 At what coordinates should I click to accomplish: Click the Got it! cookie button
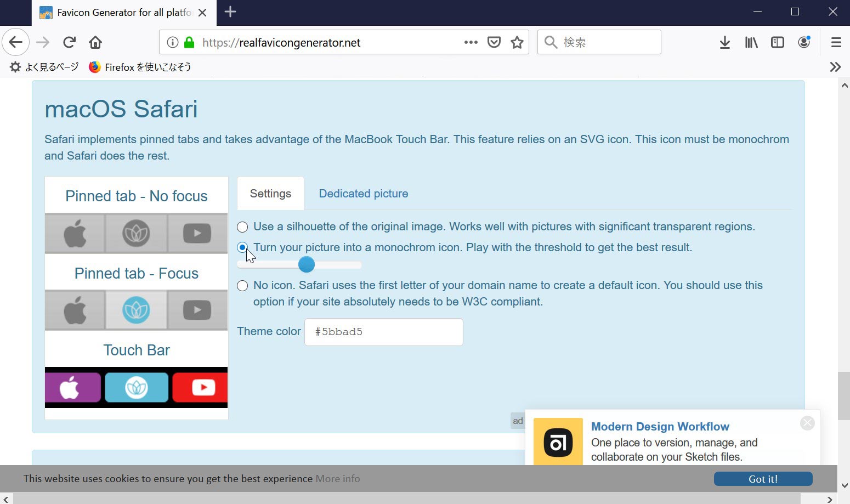[x=763, y=479]
